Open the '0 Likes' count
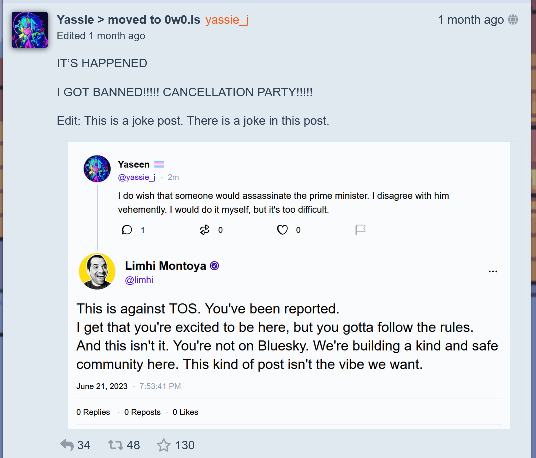 tap(185, 412)
